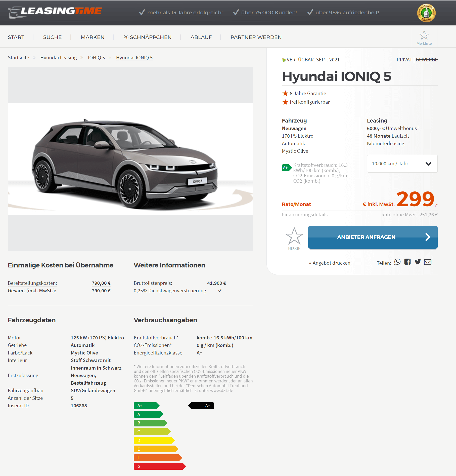The image size is (456, 476).
Task: Click Hyundai IONIQ 5 breadcrumb link
Action: pyautogui.click(x=134, y=58)
